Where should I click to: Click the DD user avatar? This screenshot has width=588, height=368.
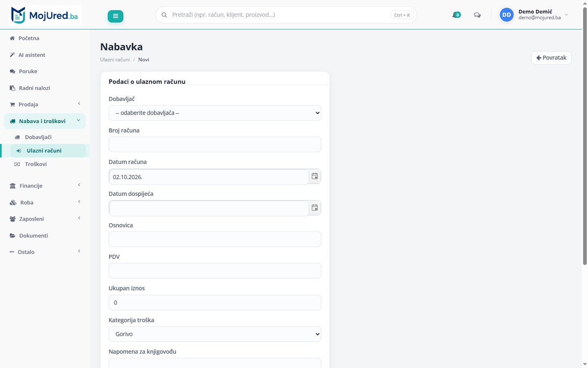[507, 15]
